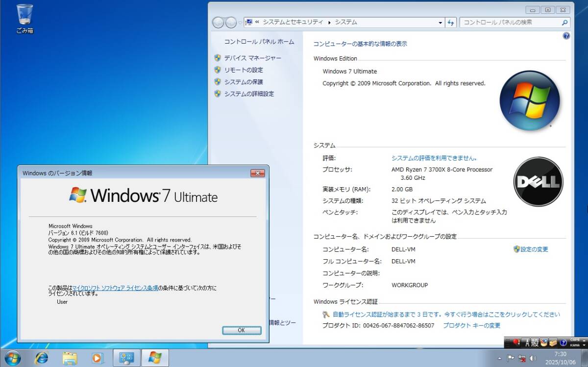Click the Show Desktop strip in the taskbar corner
Screen dimensions: 588x367
tap(584, 358)
